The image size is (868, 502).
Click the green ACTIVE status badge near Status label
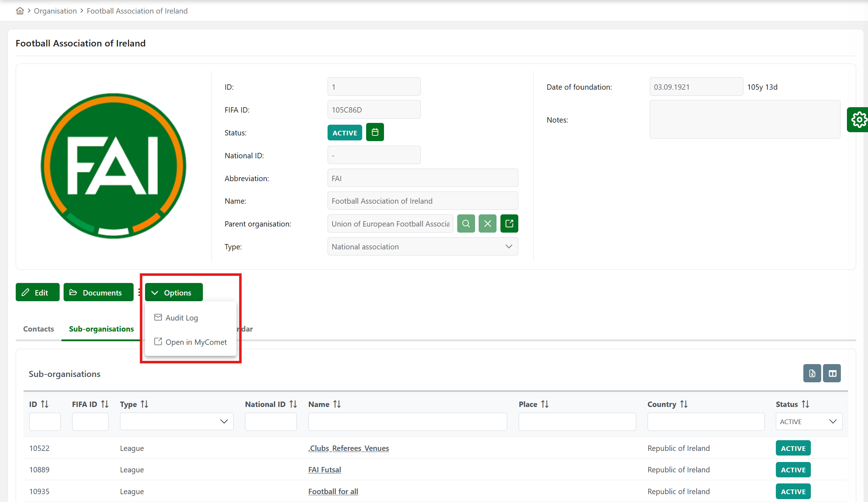345,133
